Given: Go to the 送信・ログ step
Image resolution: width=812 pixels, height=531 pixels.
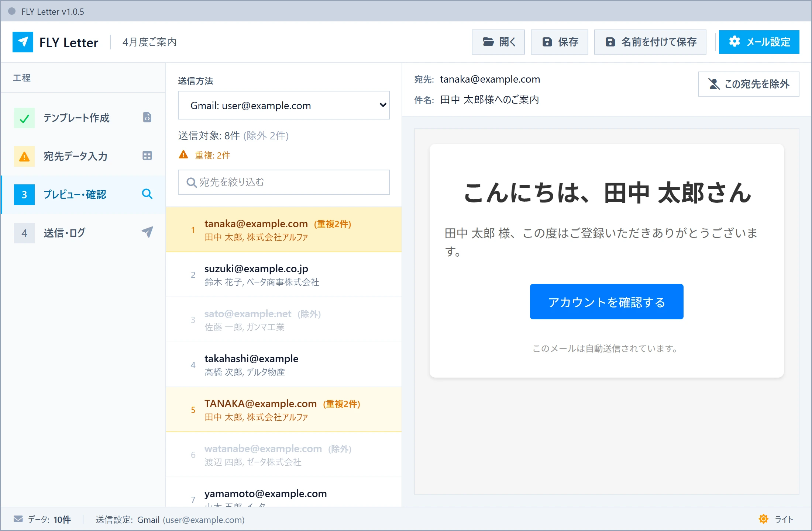Looking at the screenshot, I should click(x=83, y=233).
